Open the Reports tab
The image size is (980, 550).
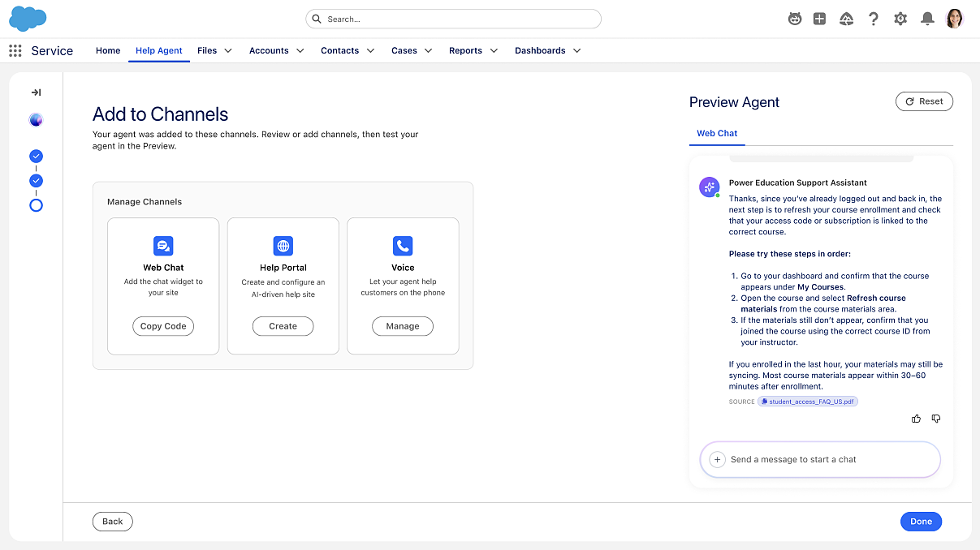(x=465, y=50)
